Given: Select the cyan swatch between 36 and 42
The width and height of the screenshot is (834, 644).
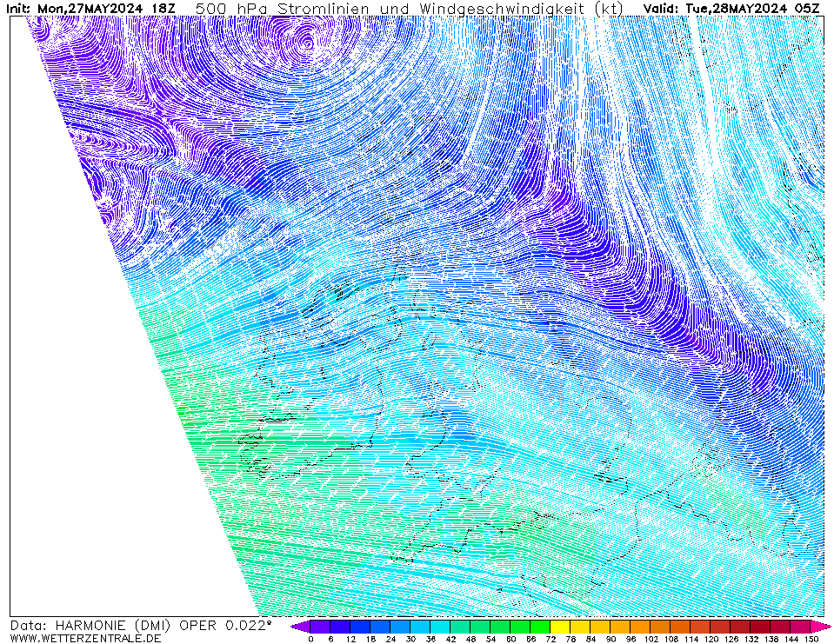Looking at the screenshot, I should (x=440, y=627).
